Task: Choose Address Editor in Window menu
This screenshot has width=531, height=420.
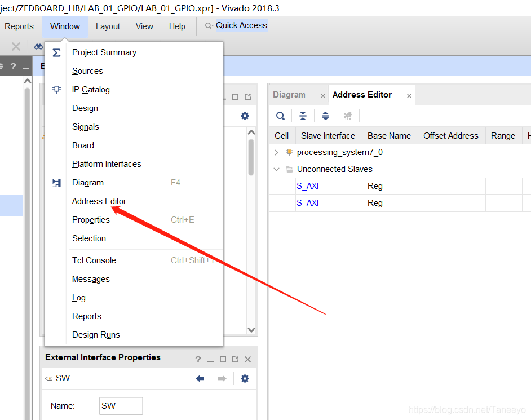Action: [134, 201]
